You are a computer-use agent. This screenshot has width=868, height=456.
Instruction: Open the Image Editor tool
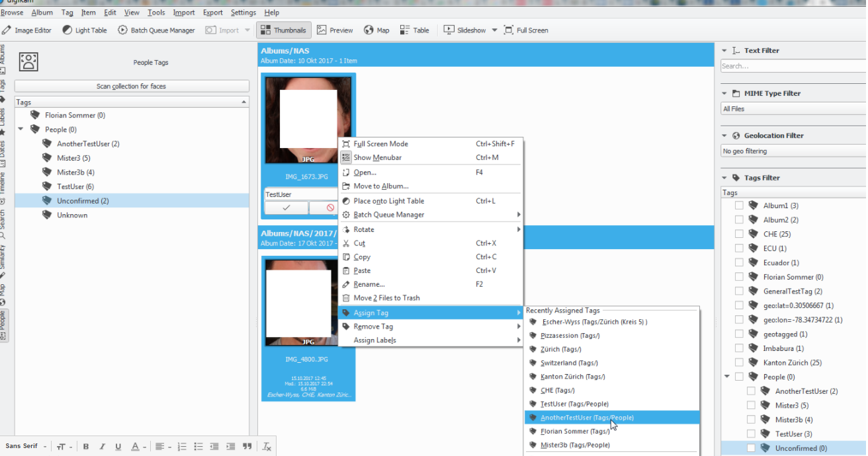coord(26,30)
